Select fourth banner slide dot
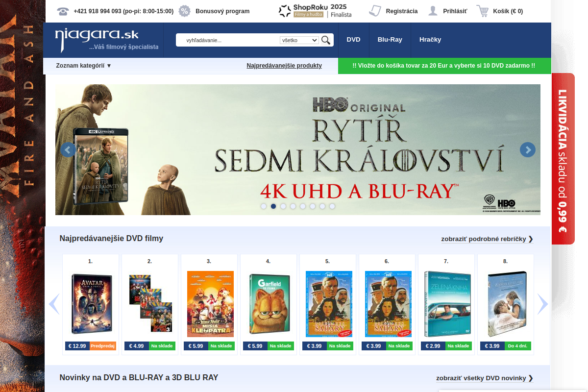Image resolution: width=588 pixels, height=392 pixels. (x=293, y=206)
